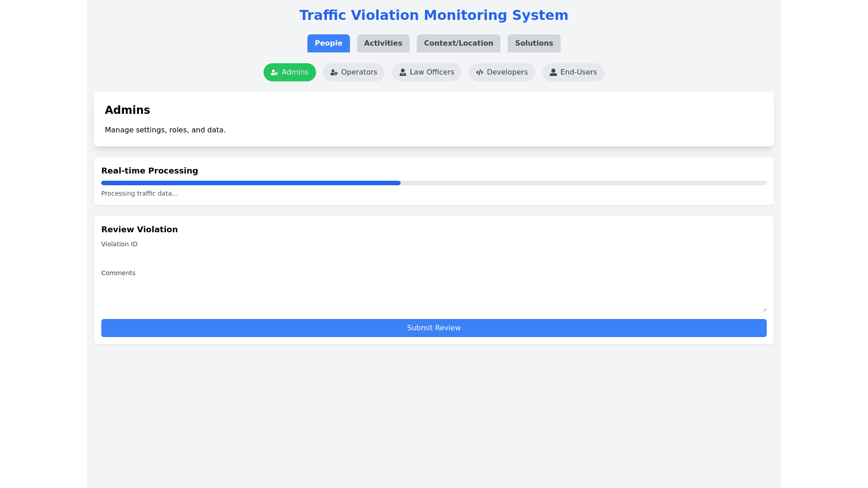This screenshot has width=868, height=488.
Task: Click the End-Users person icon
Action: pyautogui.click(x=553, y=72)
